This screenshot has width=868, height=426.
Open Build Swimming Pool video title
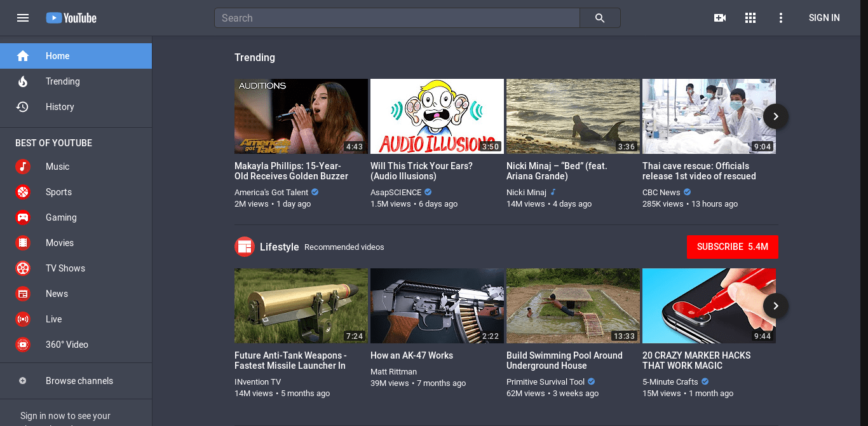pos(564,361)
